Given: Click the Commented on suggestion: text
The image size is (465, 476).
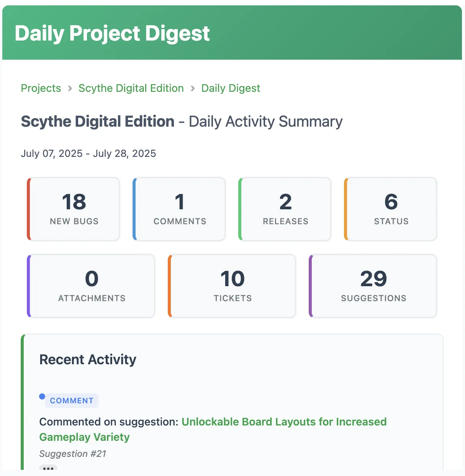Looking at the screenshot, I should [x=109, y=422].
